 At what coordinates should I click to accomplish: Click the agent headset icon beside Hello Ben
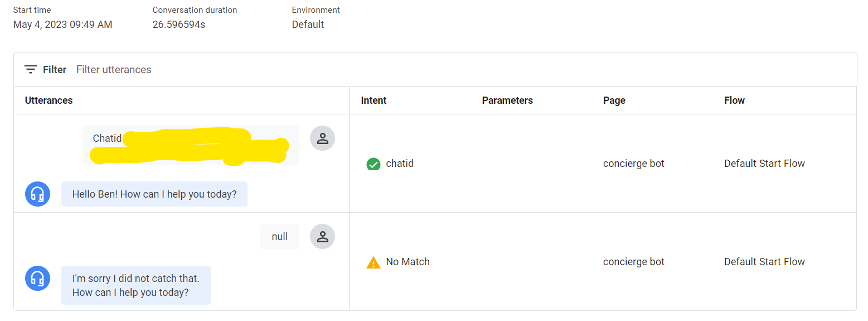(38, 194)
